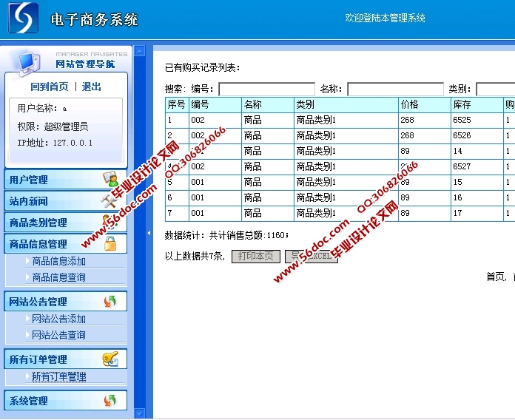Open 网站公告查询 menu item
This screenshot has width=515, height=420.
[58, 335]
